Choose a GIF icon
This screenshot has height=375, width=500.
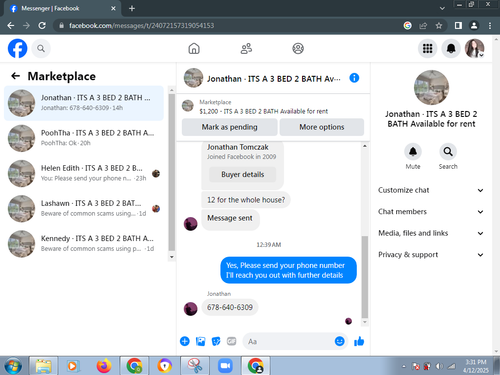click(x=231, y=341)
